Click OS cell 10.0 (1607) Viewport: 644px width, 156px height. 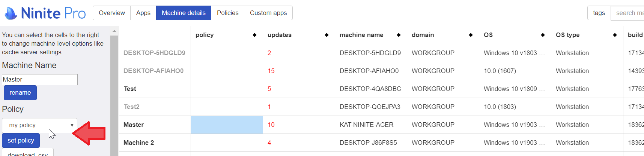pos(515,71)
